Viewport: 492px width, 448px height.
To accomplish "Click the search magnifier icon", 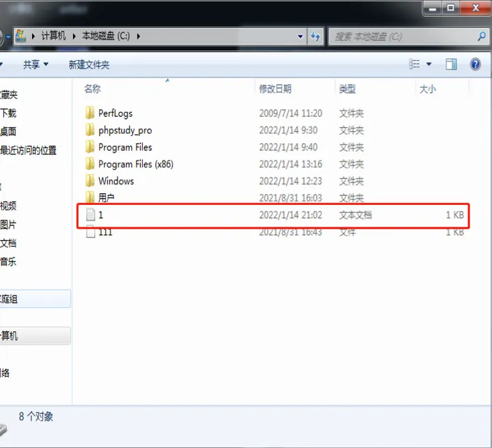I will coord(482,36).
